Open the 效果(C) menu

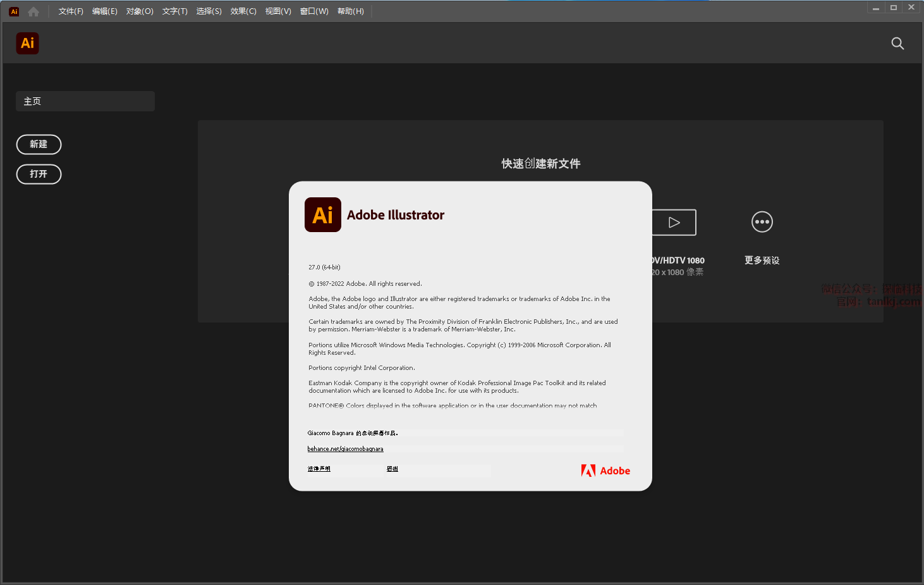[x=243, y=11]
